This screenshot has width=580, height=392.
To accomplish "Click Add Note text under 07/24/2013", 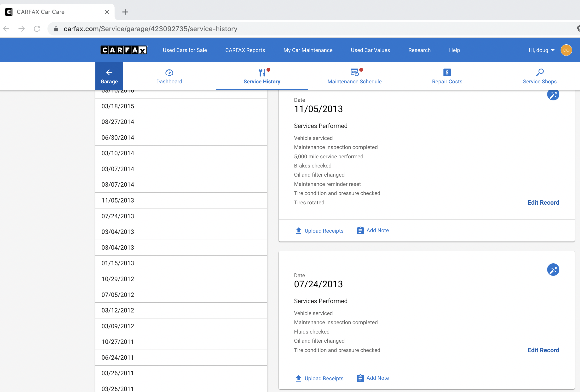I will point(377,378).
